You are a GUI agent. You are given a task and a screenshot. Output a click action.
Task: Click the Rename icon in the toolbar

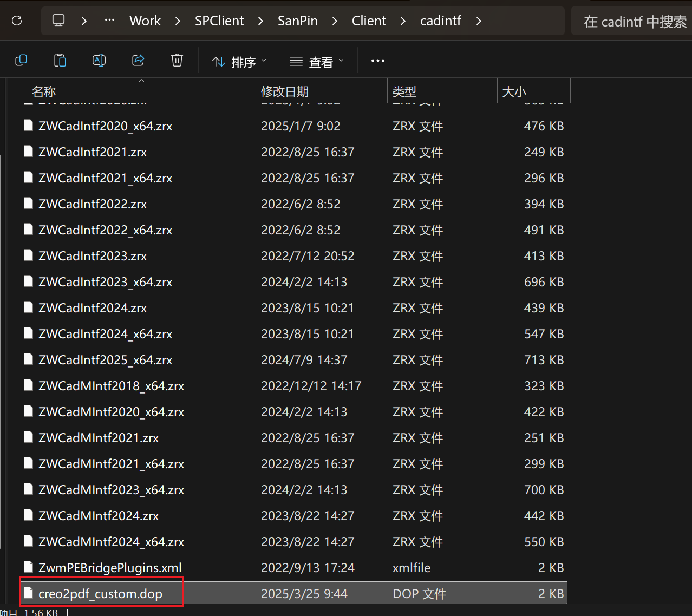coord(99,61)
